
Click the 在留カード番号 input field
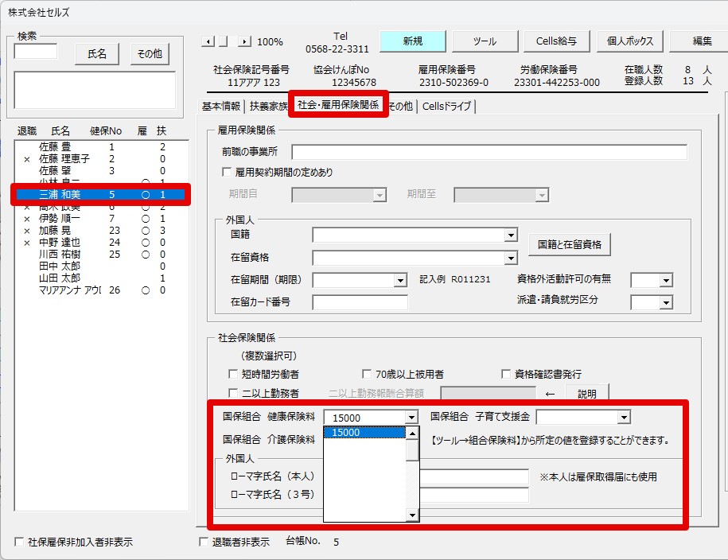pyautogui.click(x=360, y=302)
